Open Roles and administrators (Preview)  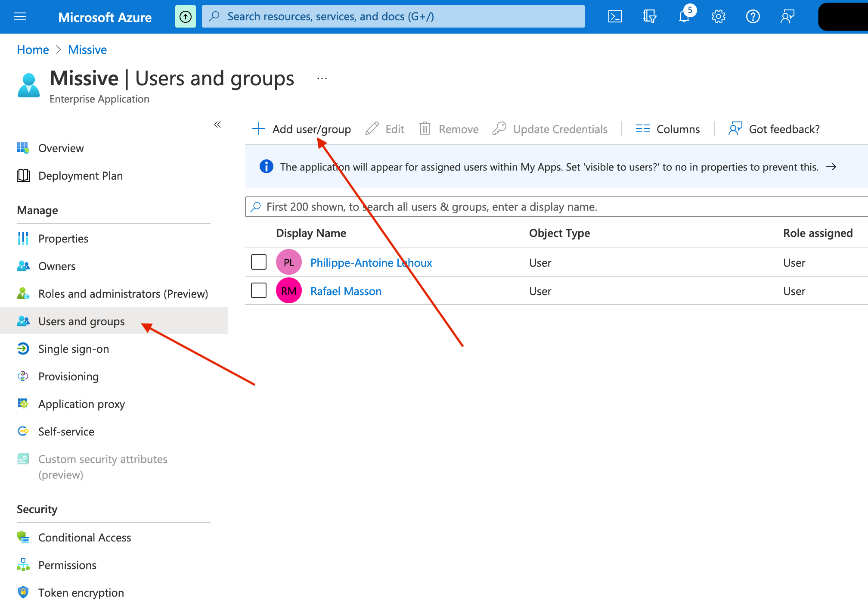click(123, 294)
